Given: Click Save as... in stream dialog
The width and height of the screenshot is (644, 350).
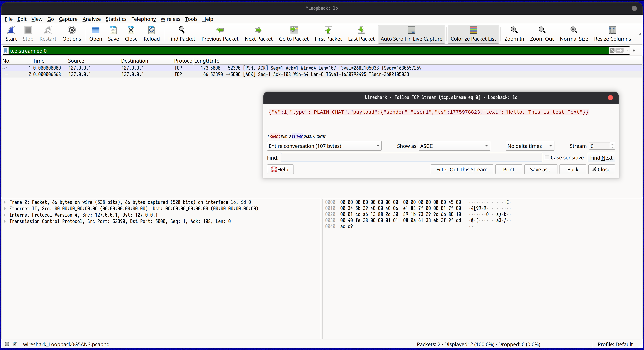Looking at the screenshot, I should (541, 169).
